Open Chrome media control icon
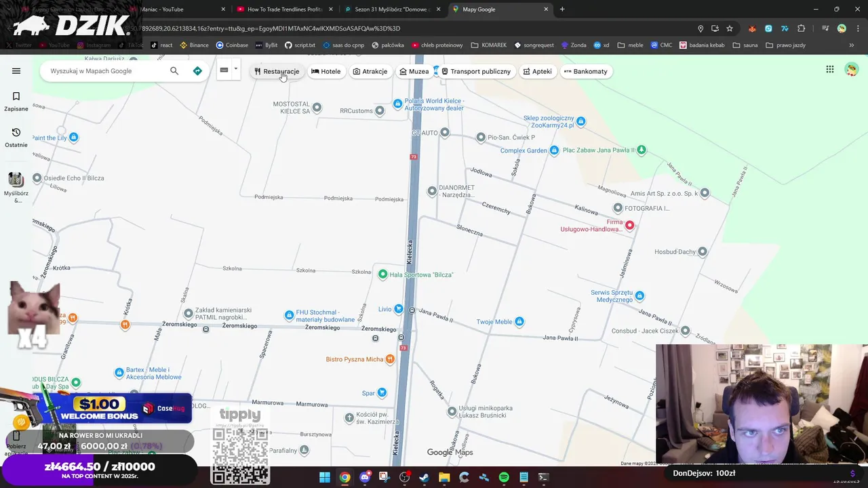 tap(825, 28)
